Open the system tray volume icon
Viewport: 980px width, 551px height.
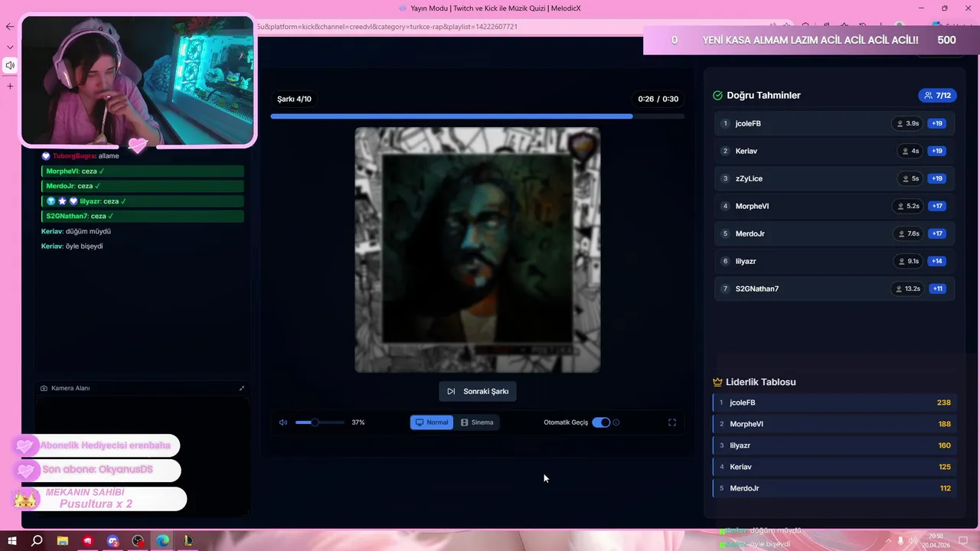[x=912, y=541]
